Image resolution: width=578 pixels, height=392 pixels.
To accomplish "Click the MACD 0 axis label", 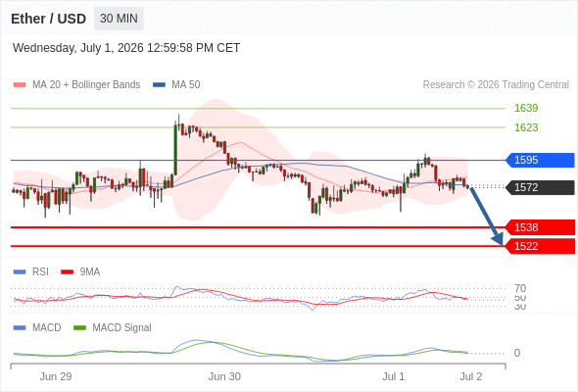I will [x=517, y=353].
